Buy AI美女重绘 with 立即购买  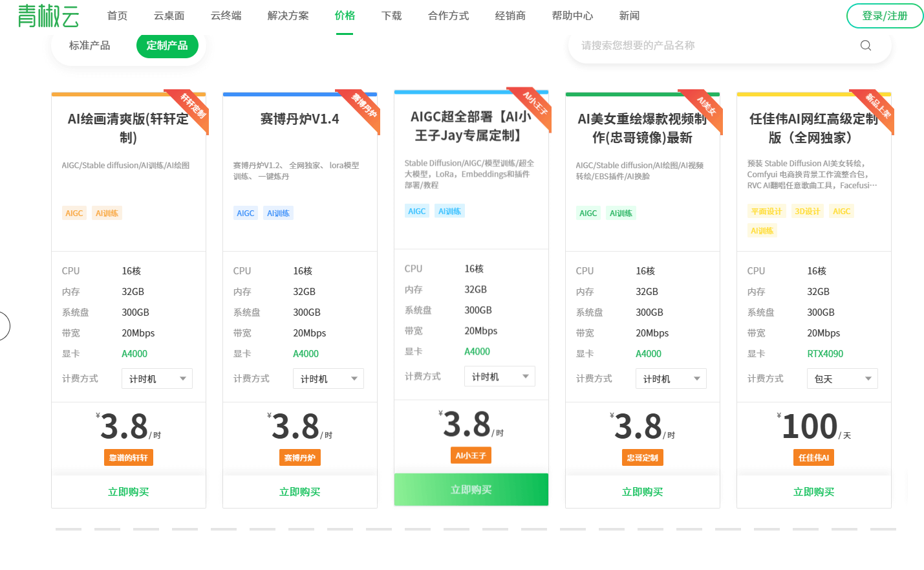point(643,492)
